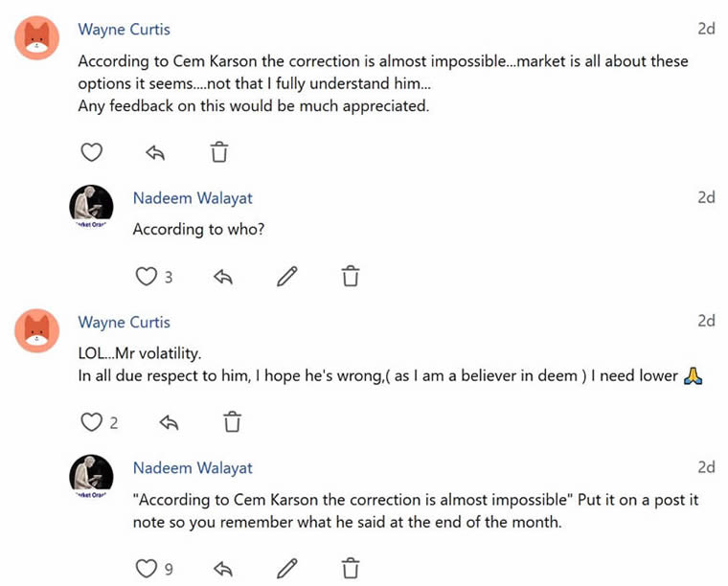The width and height of the screenshot is (728, 586).
Task: Like Wayne Curtis's first comment about Cem Karson
Action: (x=91, y=152)
